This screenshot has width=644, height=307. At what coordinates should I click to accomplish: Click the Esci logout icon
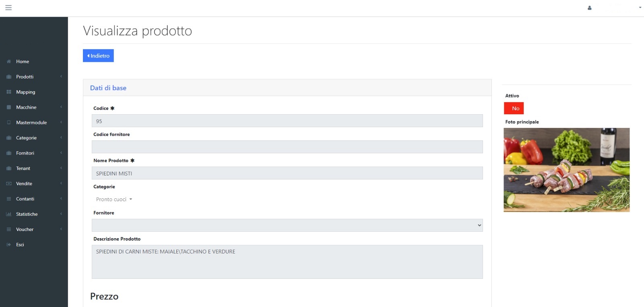click(9, 245)
